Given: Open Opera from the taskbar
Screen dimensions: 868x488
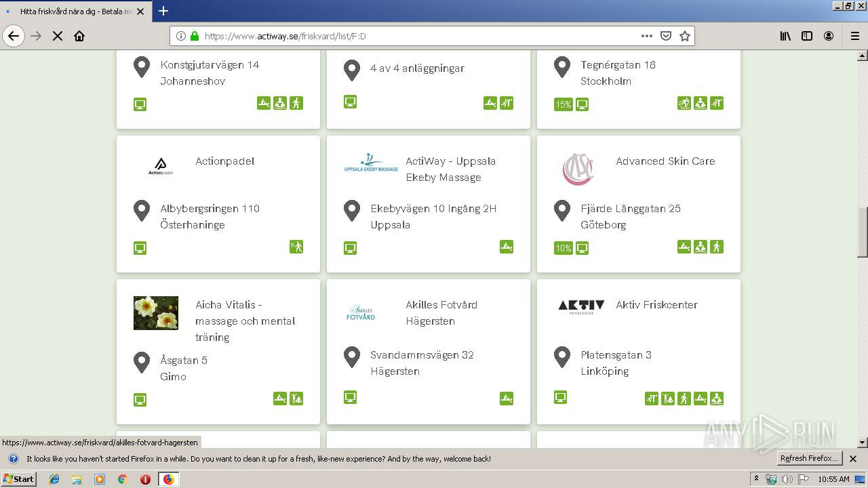Looking at the screenshot, I should pos(145,479).
